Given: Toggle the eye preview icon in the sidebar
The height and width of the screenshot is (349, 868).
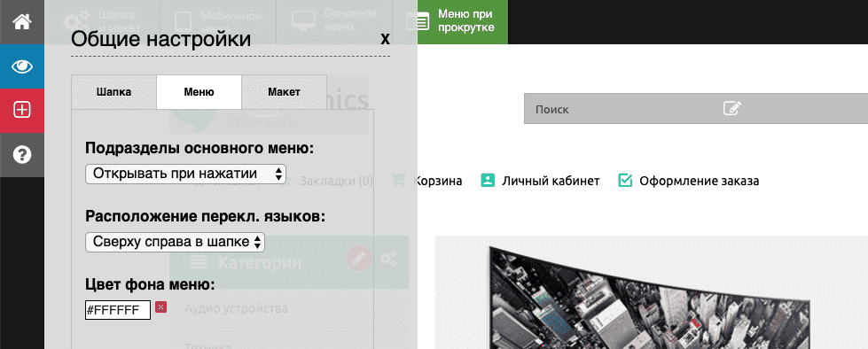Looking at the screenshot, I should pyautogui.click(x=22, y=66).
